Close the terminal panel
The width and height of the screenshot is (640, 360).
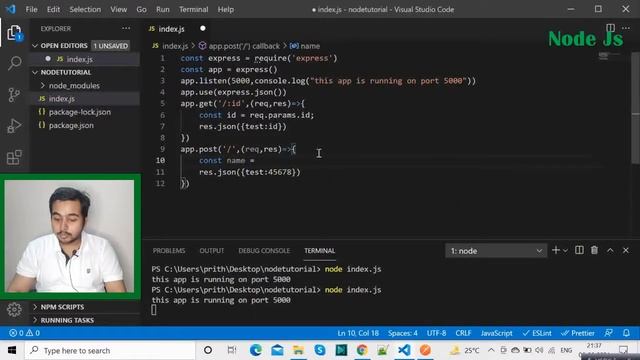point(626,250)
